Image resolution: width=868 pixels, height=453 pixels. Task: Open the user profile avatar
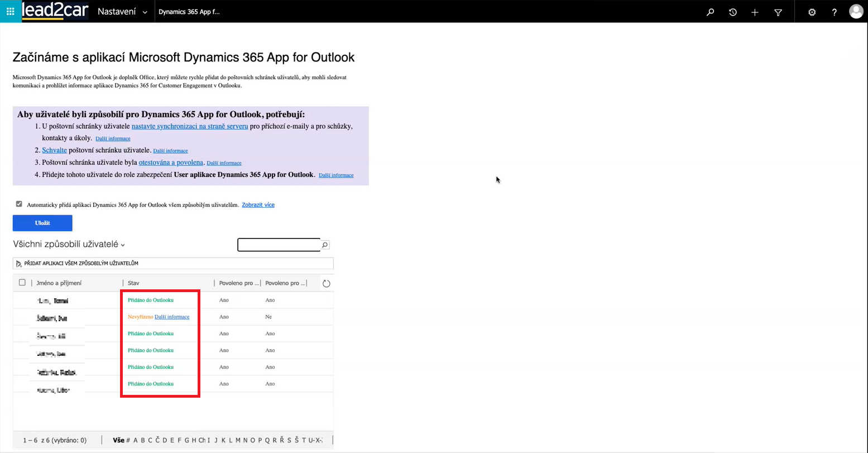(856, 12)
